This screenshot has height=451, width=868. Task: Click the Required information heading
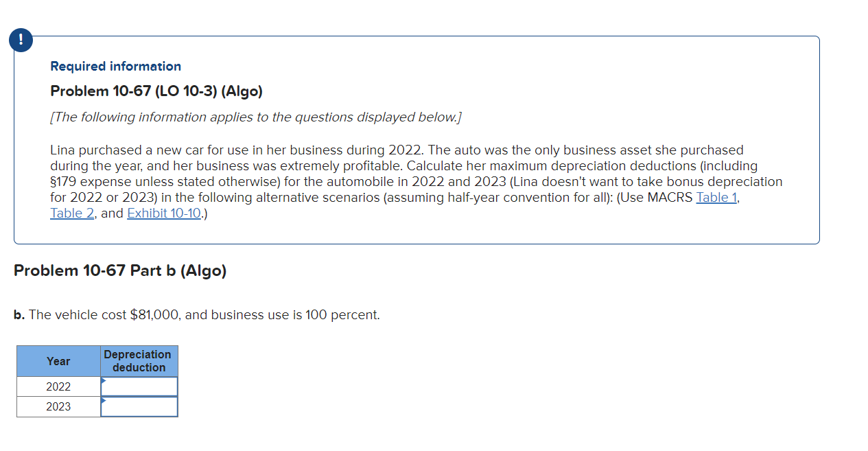pos(116,67)
